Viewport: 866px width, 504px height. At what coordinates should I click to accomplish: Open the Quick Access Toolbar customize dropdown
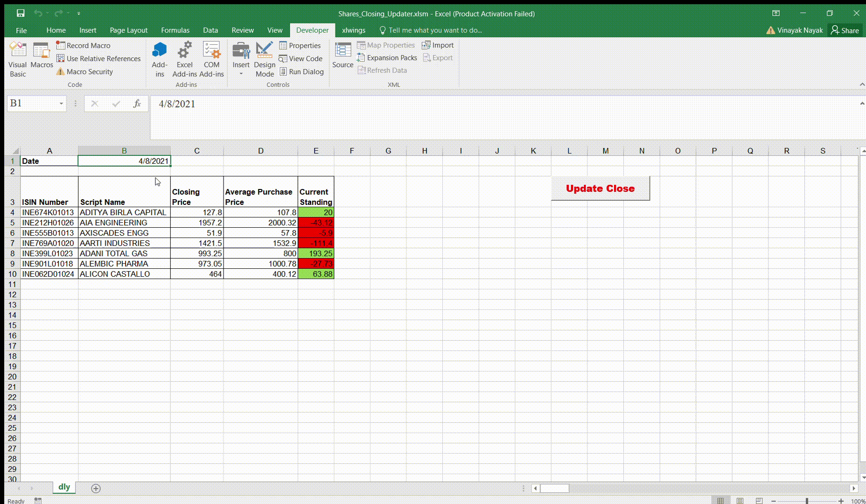pos(78,14)
